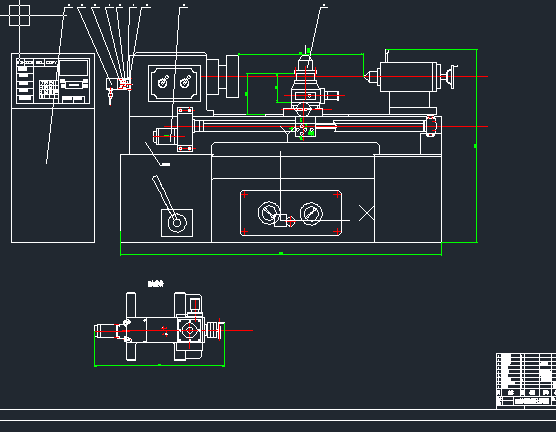Pick the red spindle centerline

tap(345, 76)
